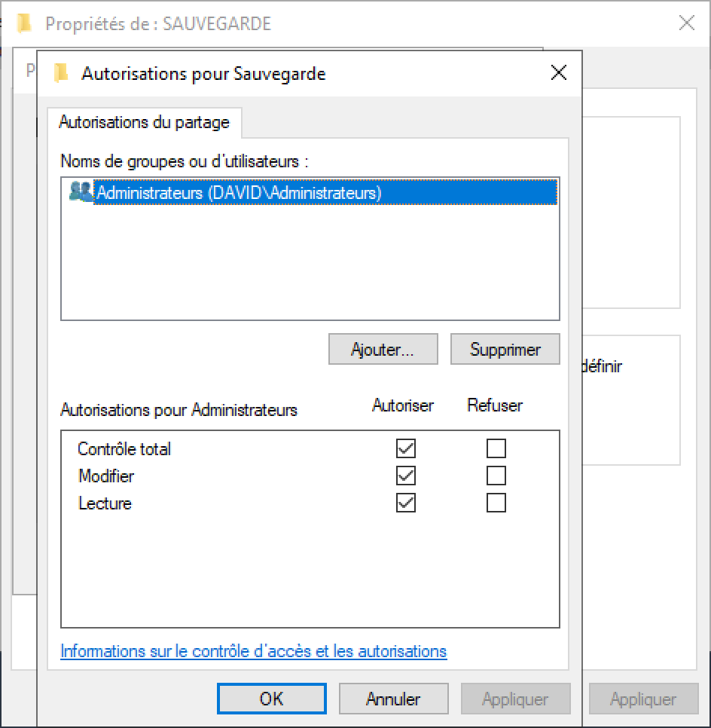711x728 pixels.
Task: Confirm with the OK button
Action: coord(271,699)
